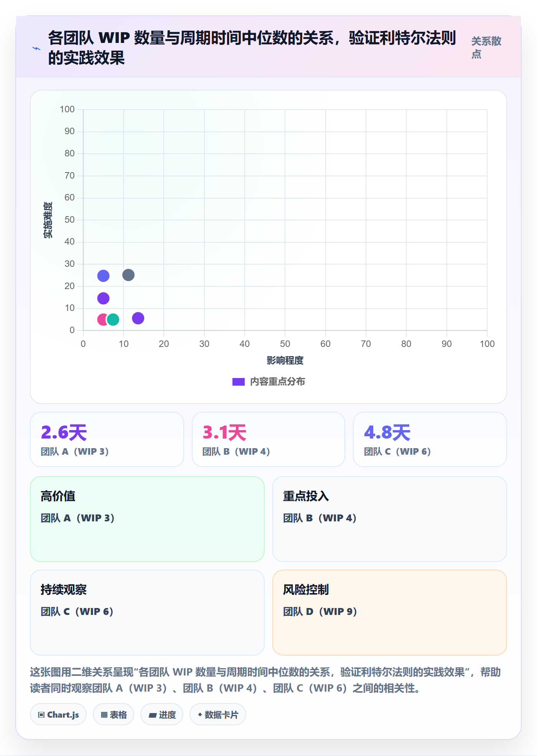Viewport: 537px width, 756px height.
Task: Click the chart title beginning 各团队 WIP 数量
Action: pyautogui.click(x=252, y=48)
